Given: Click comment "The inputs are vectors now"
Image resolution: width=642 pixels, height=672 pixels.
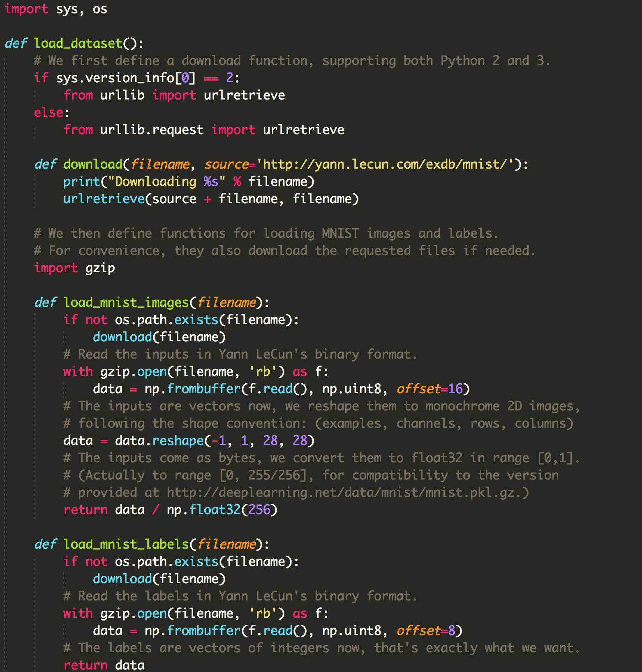Looking at the screenshot, I should pyautogui.click(x=322, y=406).
